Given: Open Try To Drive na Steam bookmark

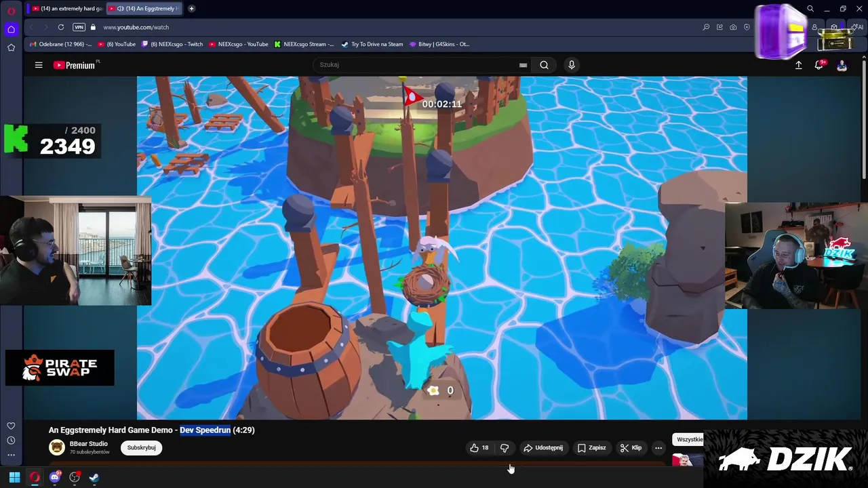Looking at the screenshot, I should pyautogui.click(x=372, y=44).
